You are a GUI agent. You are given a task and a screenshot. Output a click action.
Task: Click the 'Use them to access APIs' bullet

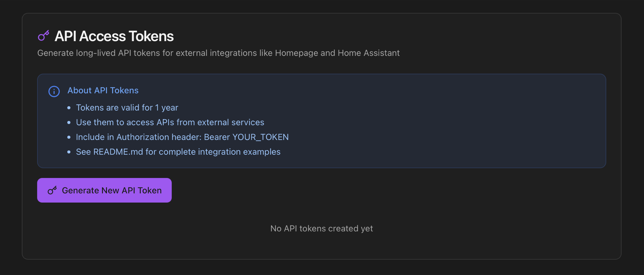coord(170,122)
